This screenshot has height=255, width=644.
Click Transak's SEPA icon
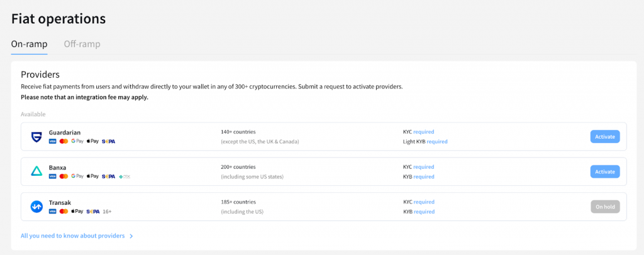point(93,212)
